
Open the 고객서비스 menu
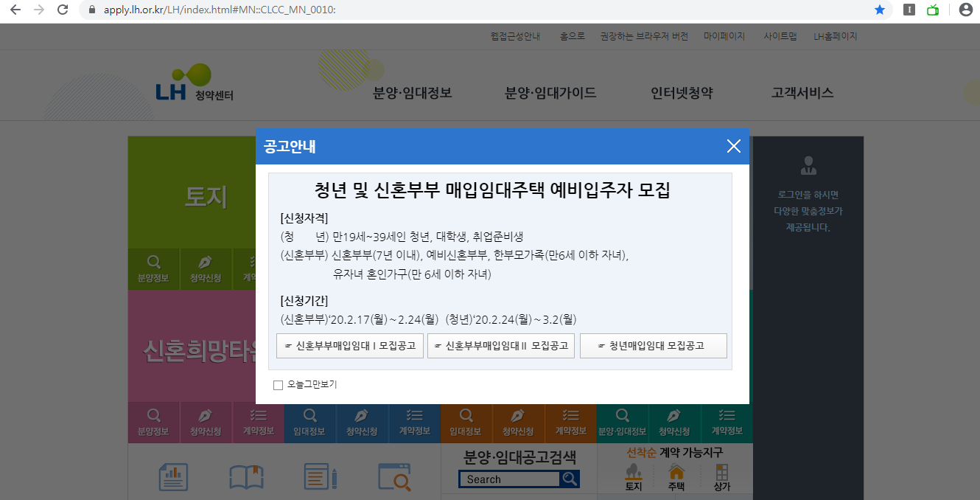click(802, 94)
